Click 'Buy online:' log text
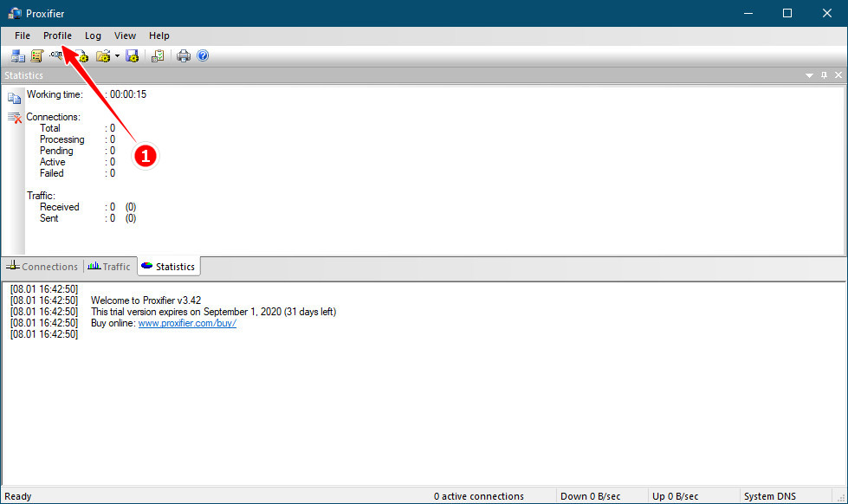The image size is (848, 504). (113, 323)
